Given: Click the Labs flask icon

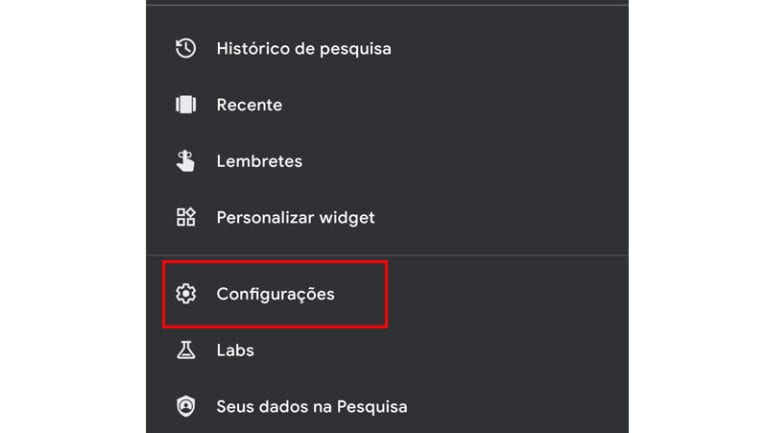Looking at the screenshot, I should click(186, 350).
